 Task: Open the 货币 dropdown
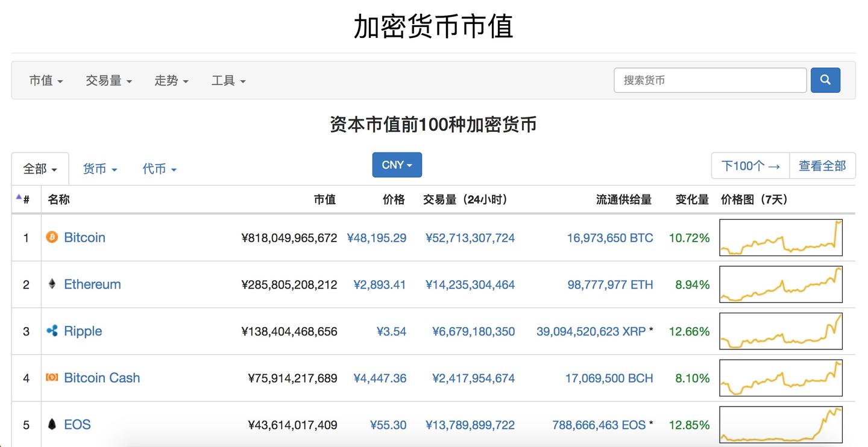click(99, 169)
